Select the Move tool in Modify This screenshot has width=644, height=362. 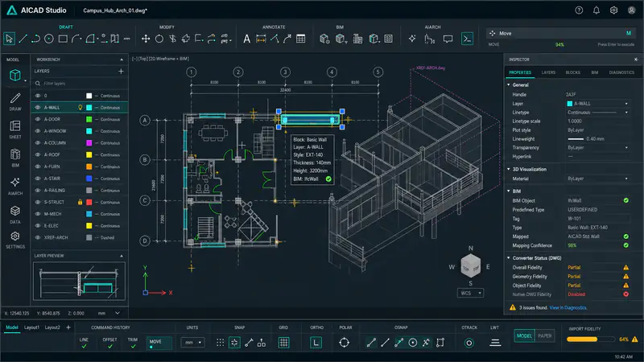(x=146, y=39)
